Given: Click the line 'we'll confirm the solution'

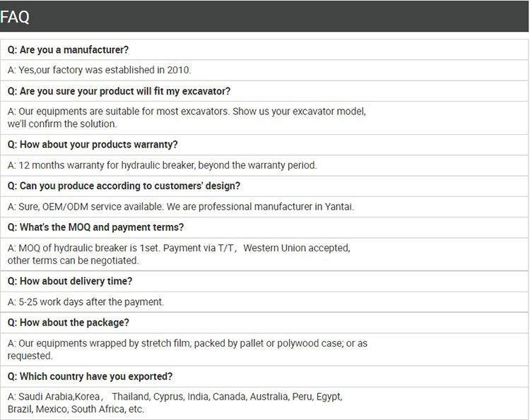Looking at the screenshot, I should click(62, 124).
